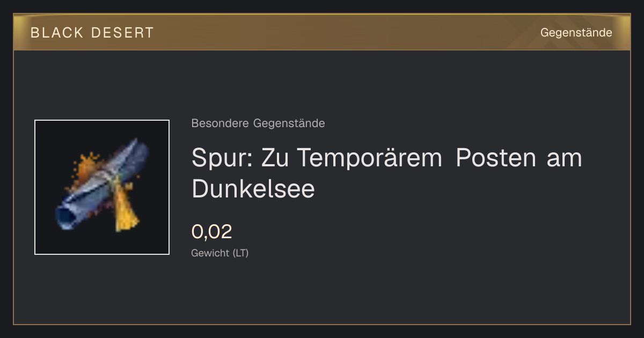The height and width of the screenshot is (338, 644).
Task: Open the Gegenstände header link
Action: pos(576,33)
